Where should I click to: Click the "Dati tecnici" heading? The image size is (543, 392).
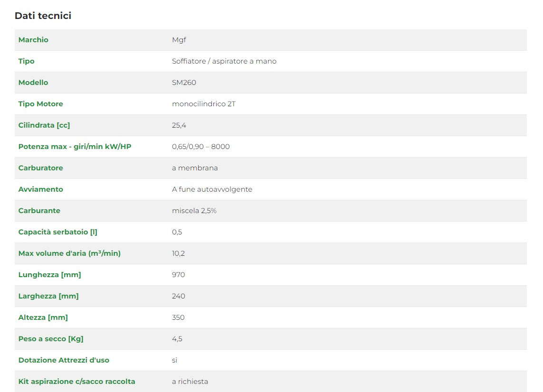pyautogui.click(x=43, y=16)
